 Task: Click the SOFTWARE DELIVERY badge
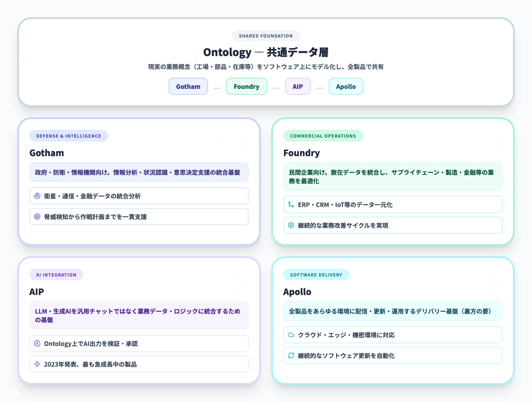316,275
